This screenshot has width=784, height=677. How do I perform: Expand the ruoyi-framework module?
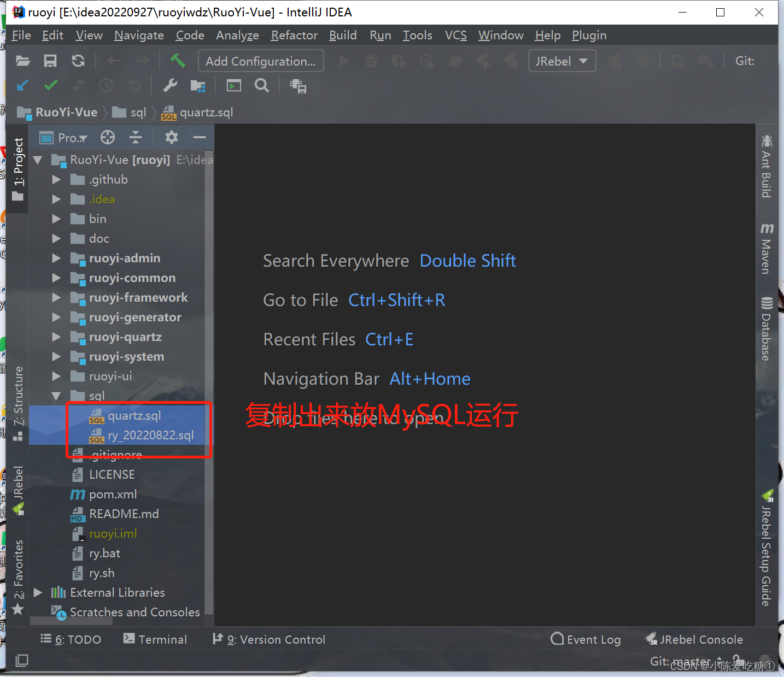(56, 298)
